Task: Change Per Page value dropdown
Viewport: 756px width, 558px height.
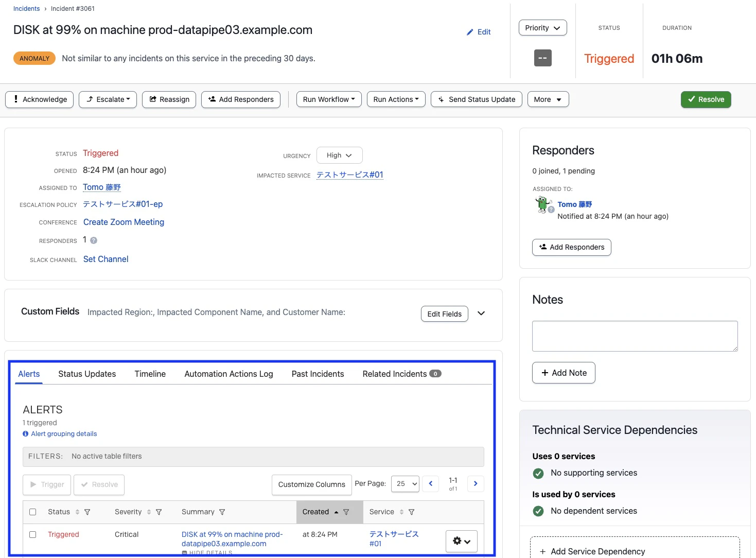Action: pyautogui.click(x=406, y=484)
